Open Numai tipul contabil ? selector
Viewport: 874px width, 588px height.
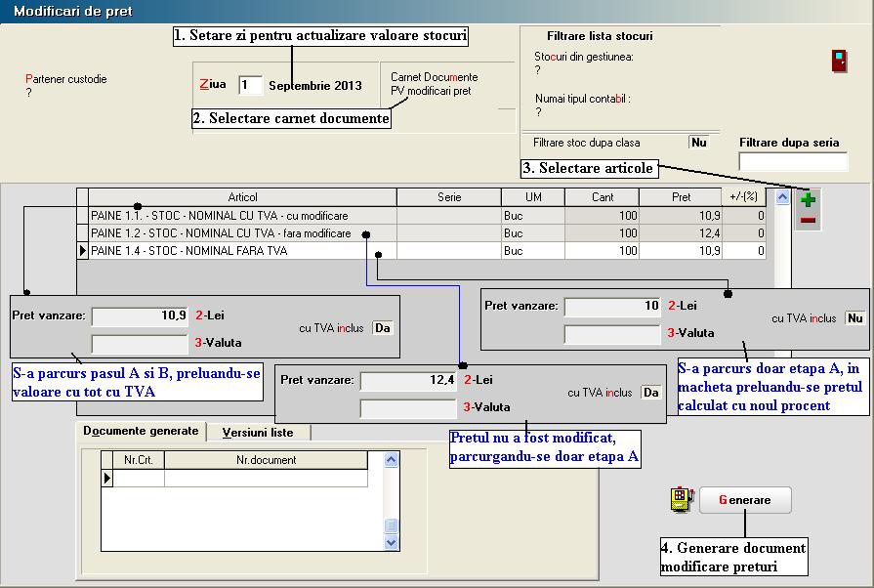tap(582, 105)
